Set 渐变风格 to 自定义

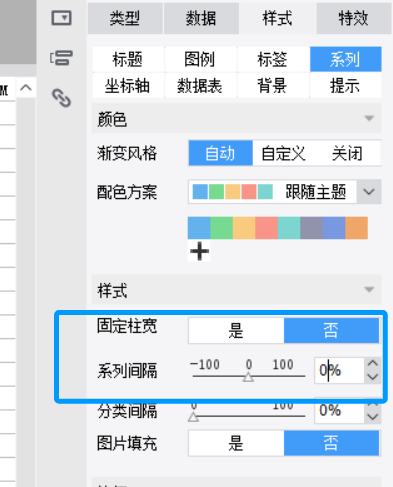[x=283, y=153]
